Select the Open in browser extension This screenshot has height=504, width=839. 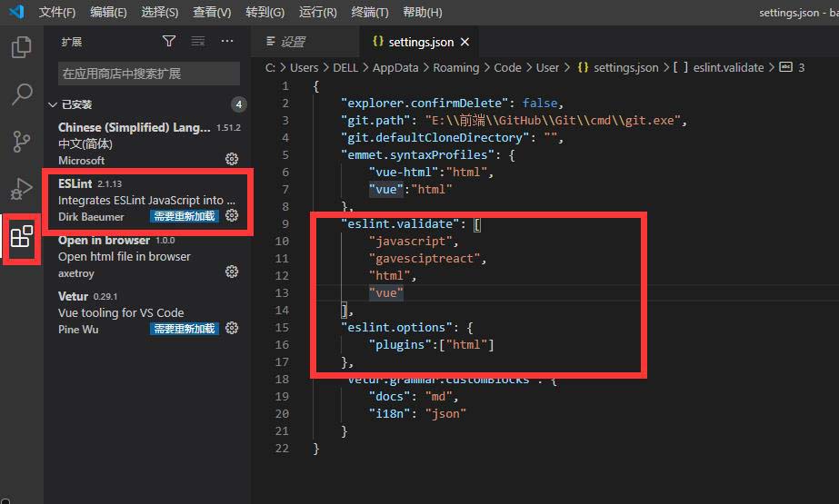(149, 256)
